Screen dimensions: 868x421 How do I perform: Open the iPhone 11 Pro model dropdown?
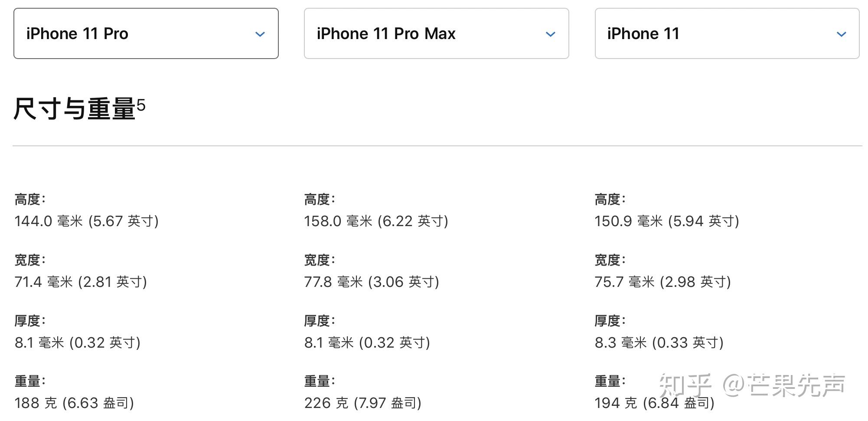(146, 33)
